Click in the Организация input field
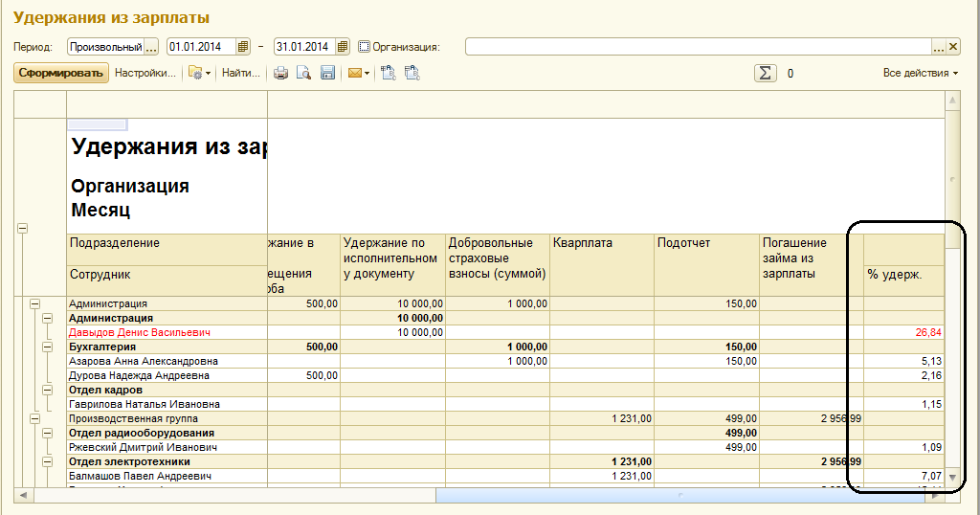980x515 pixels. [x=697, y=46]
